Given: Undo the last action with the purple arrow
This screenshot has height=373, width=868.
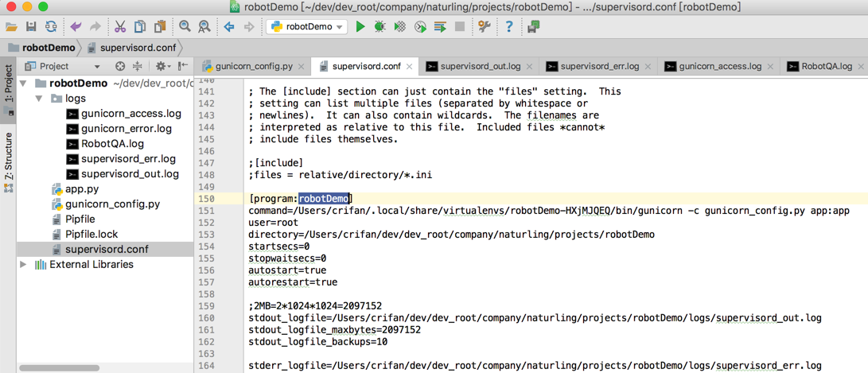Looking at the screenshot, I should (x=76, y=26).
